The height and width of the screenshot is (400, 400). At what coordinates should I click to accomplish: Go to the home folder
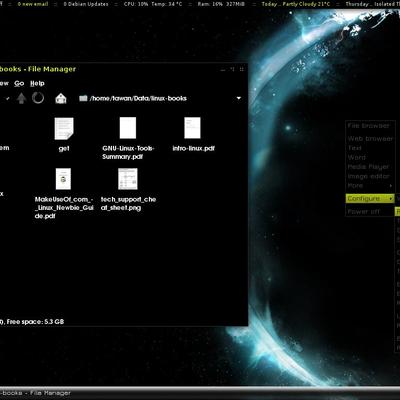click(x=61, y=98)
